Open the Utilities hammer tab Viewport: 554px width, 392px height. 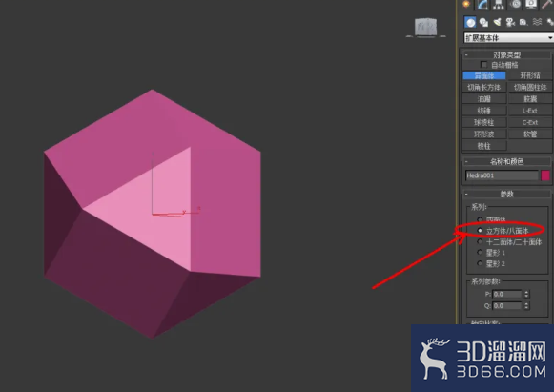(547, 4)
